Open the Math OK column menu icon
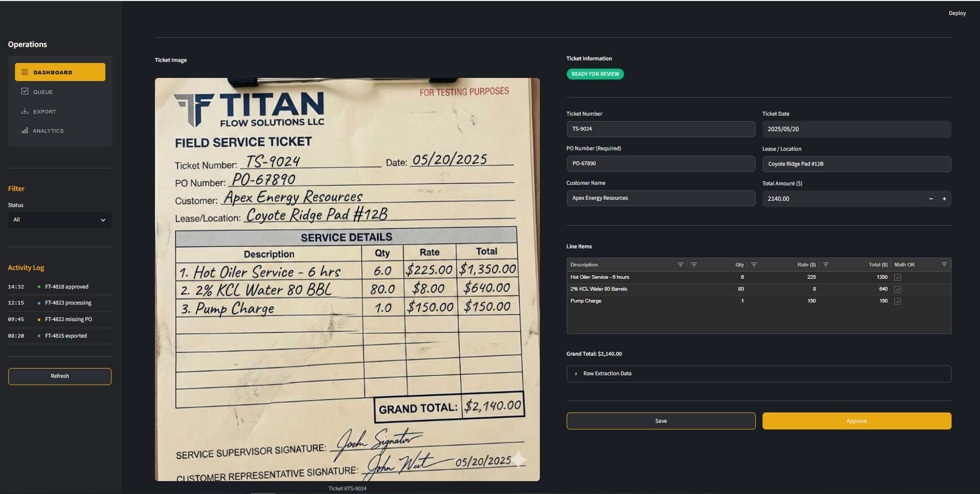980x494 pixels. pos(944,265)
